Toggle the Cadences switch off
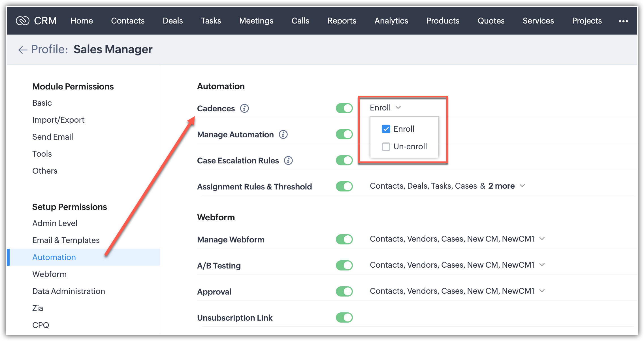The image size is (644, 341). coord(344,108)
